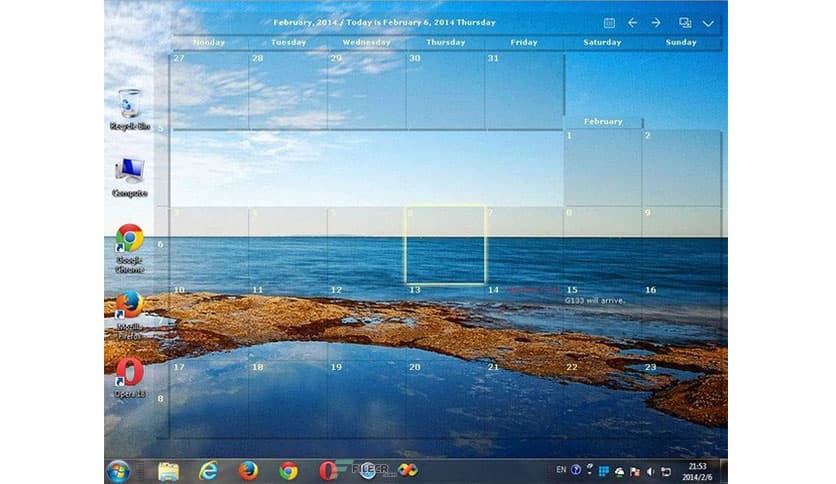Open Action Center flag tray icon
The height and width of the screenshot is (484, 836).
point(634,471)
